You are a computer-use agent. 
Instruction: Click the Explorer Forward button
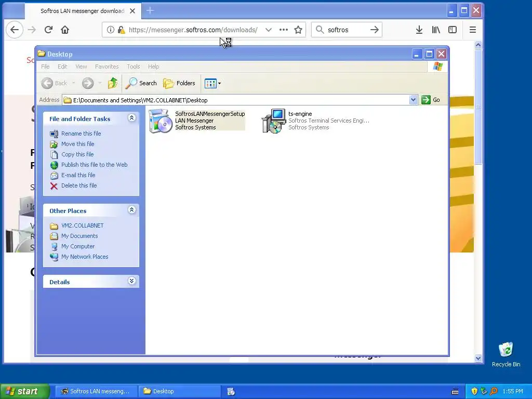coord(88,83)
